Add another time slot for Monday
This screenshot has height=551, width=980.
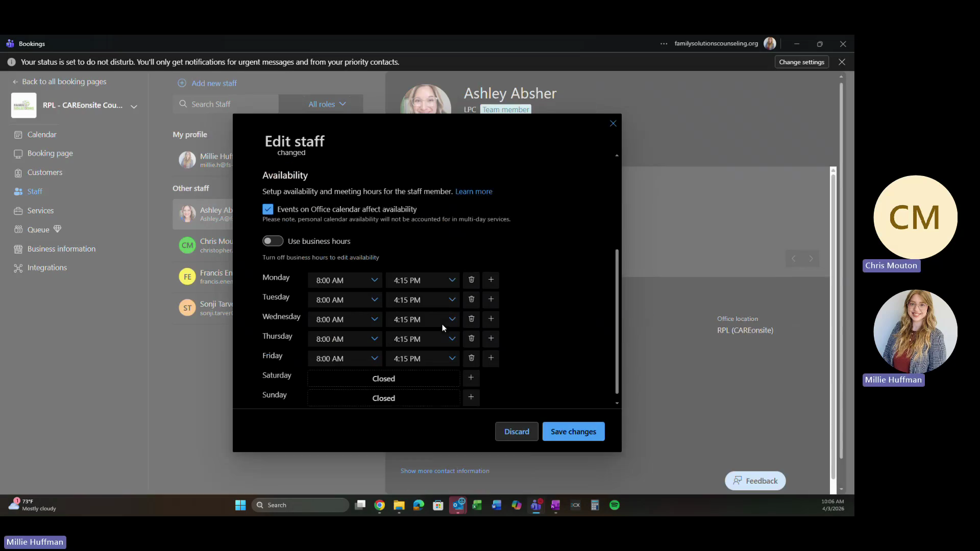[491, 280]
